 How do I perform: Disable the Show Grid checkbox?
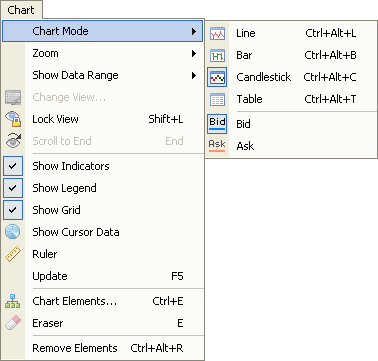(x=13, y=210)
